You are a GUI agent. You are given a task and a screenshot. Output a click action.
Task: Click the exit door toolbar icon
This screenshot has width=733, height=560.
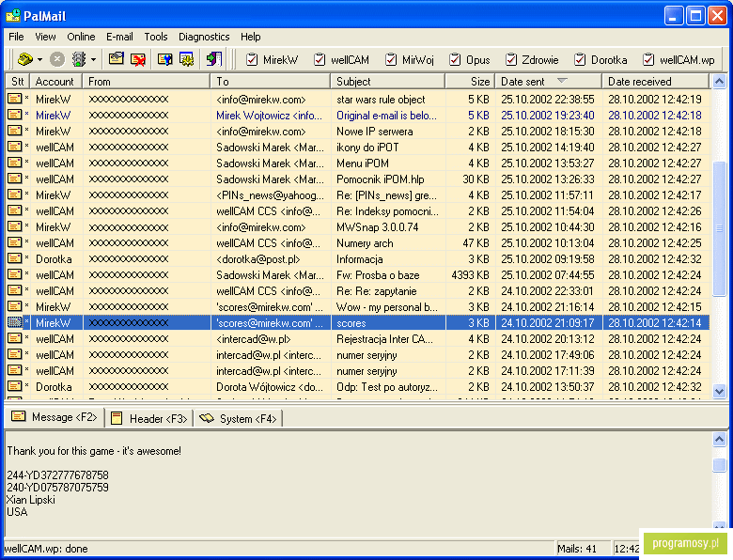click(214, 59)
